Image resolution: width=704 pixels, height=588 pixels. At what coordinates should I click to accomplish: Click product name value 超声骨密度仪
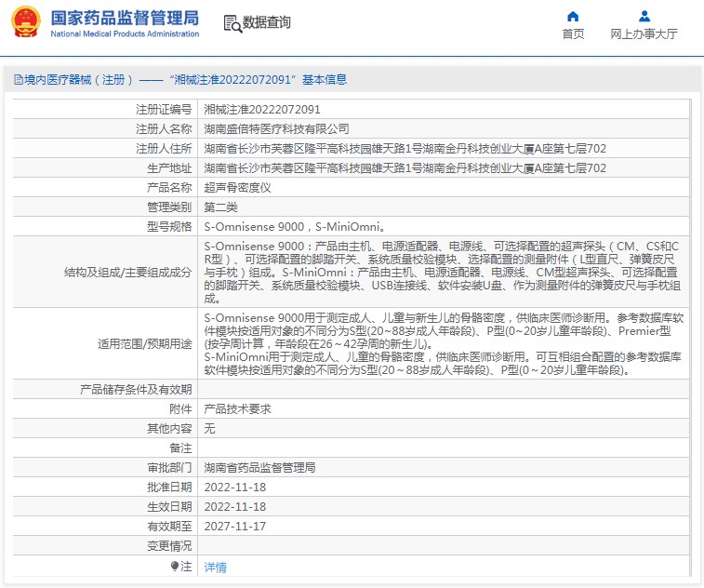click(237, 187)
